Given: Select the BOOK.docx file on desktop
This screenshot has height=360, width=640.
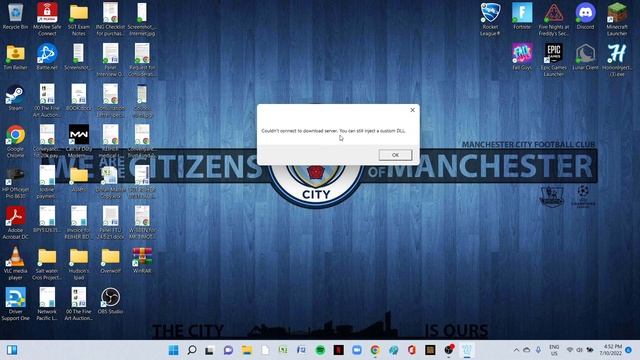Looking at the screenshot, I should click(x=79, y=98).
